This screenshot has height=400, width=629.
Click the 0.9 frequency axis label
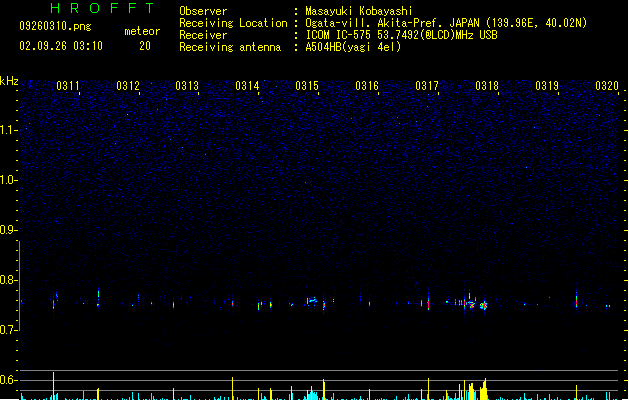[8, 230]
